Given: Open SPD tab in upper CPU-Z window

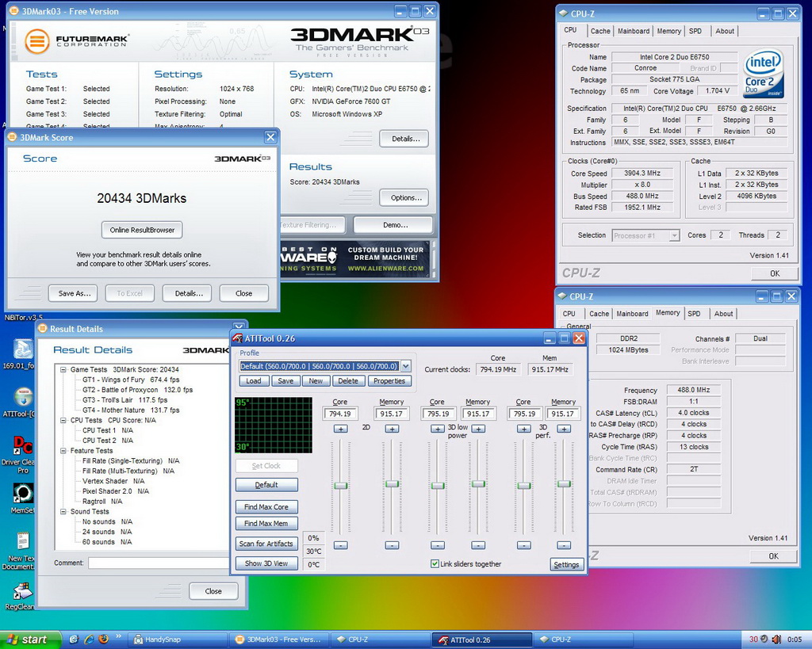Looking at the screenshot, I should click(695, 31).
